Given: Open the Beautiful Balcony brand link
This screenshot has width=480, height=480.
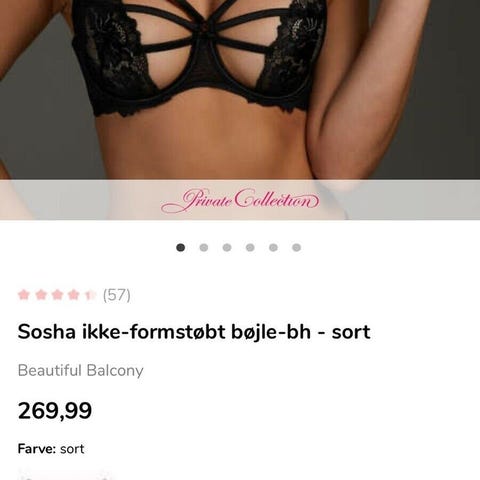Looking at the screenshot, I should click(81, 370).
